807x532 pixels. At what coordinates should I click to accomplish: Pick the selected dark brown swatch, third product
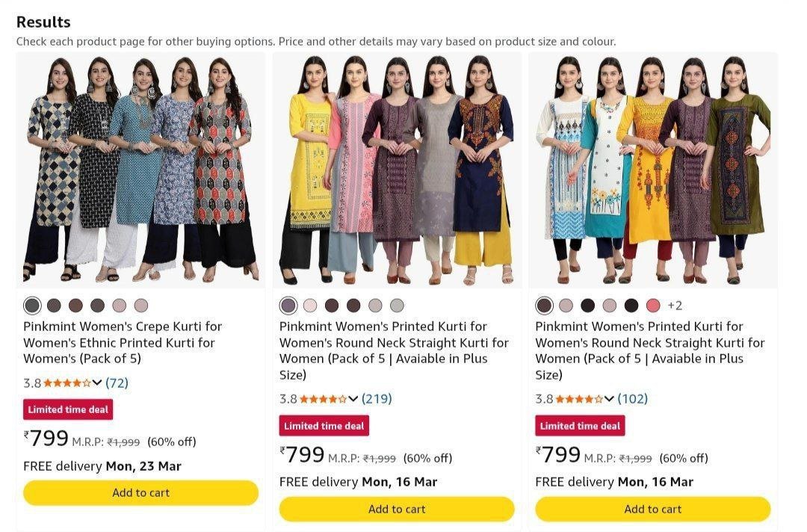[545, 306]
